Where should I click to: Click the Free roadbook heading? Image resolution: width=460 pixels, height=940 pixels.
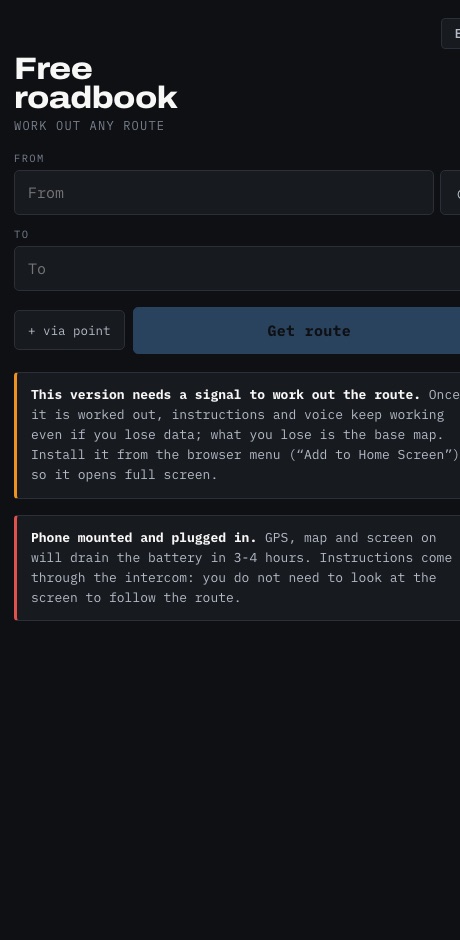pyautogui.click(x=96, y=83)
